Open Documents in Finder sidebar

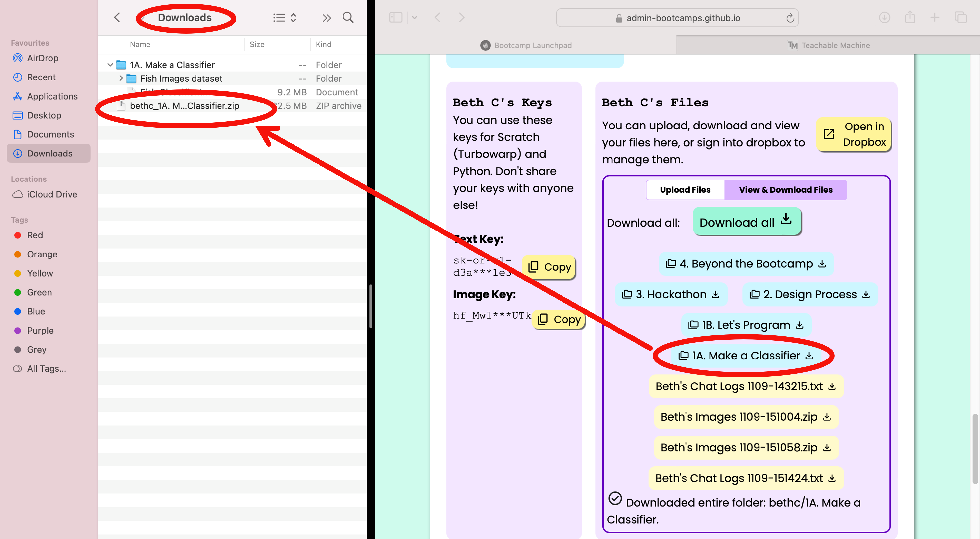[49, 134]
